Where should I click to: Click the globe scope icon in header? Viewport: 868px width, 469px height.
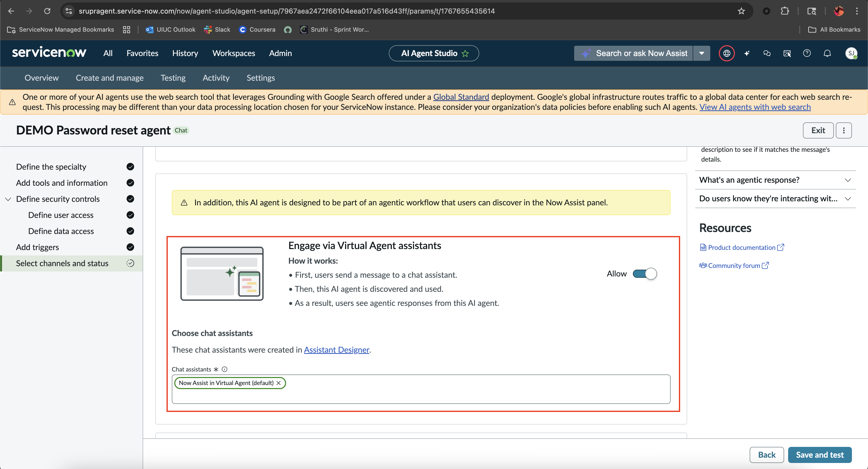tap(727, 53)
